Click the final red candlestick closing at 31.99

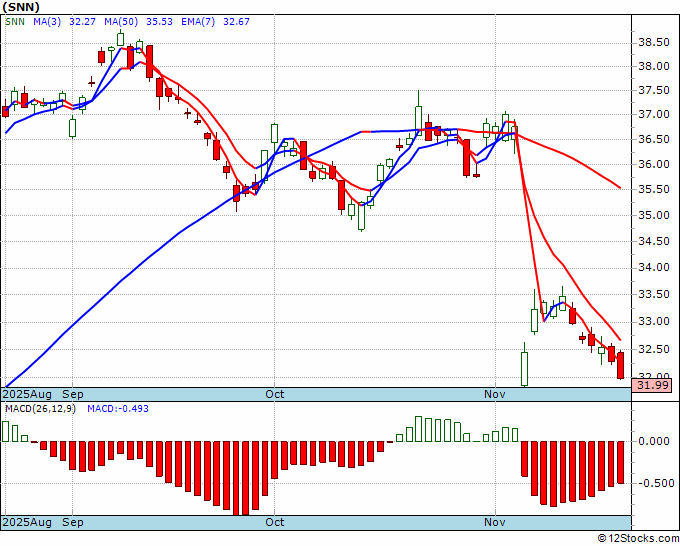[x=621, y=365]
